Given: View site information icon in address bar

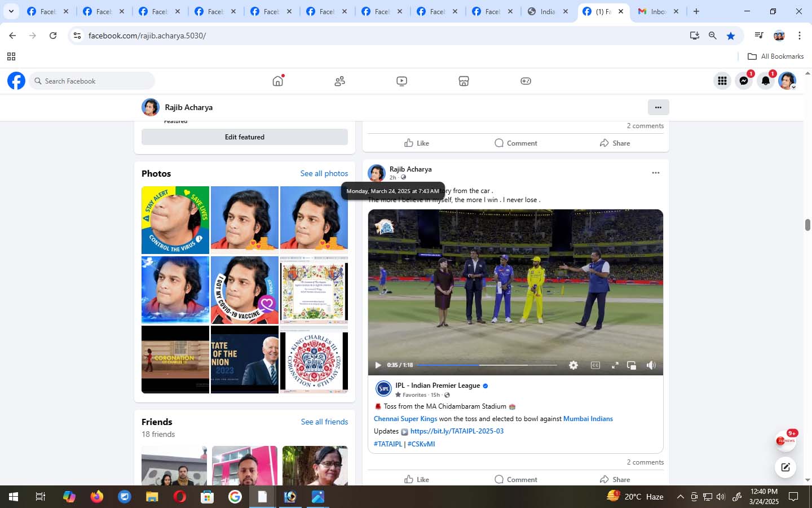Looking at the screenshot, I should tap(77, 36).
